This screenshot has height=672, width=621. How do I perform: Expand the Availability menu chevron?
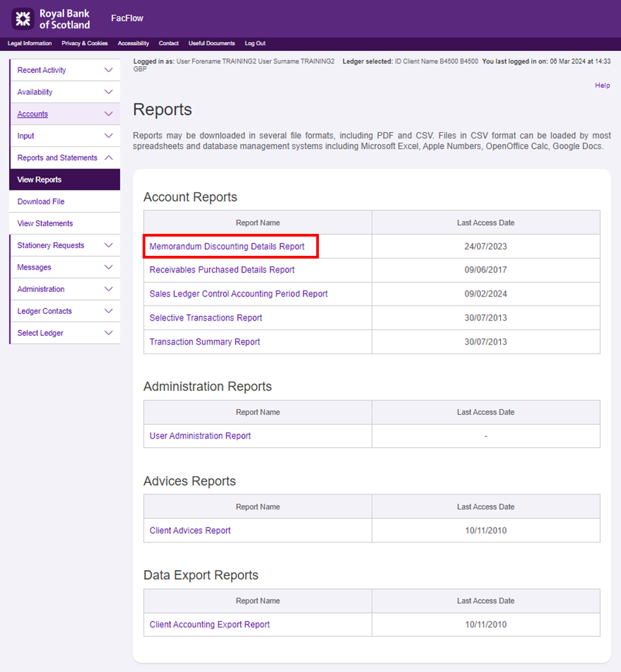click(108, 92)
